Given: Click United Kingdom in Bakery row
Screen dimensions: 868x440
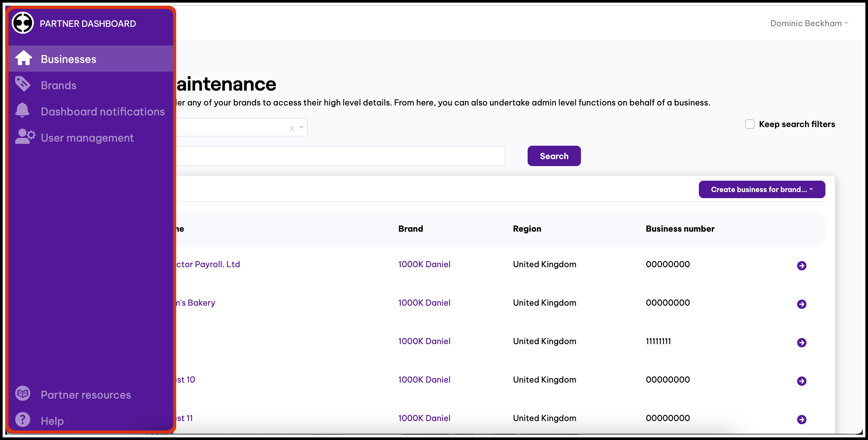Looking at the screenshot, I should point(545,303).
